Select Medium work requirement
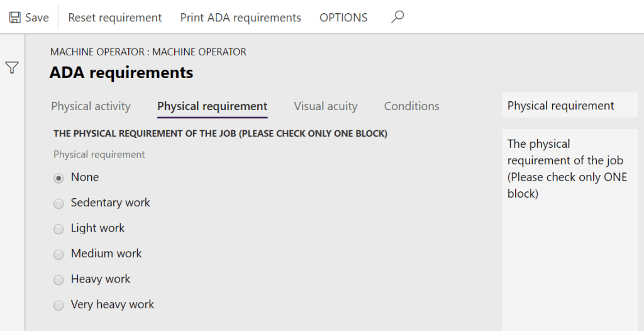Screen dimensions: 644x331 click(58, 254)
